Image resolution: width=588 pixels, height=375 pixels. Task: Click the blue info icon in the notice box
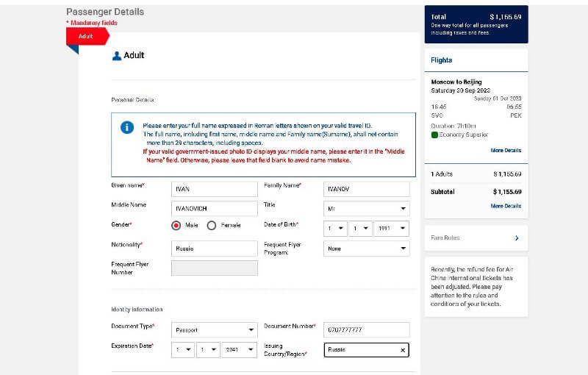[127, 127]
